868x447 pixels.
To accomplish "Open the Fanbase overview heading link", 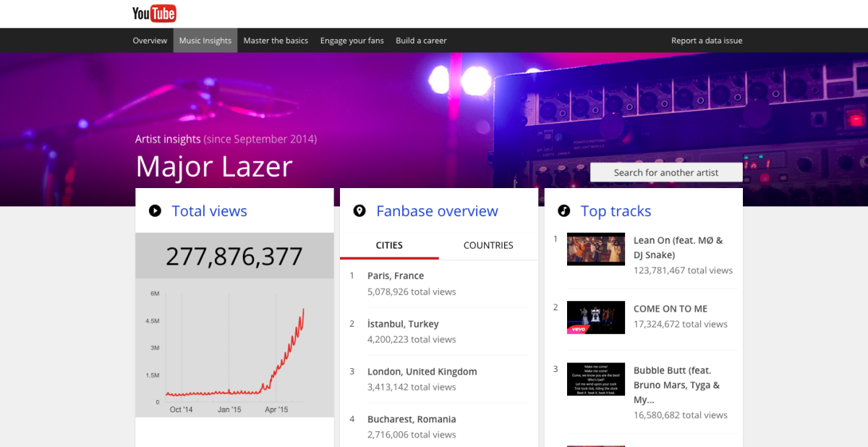I will click(437, 211).
